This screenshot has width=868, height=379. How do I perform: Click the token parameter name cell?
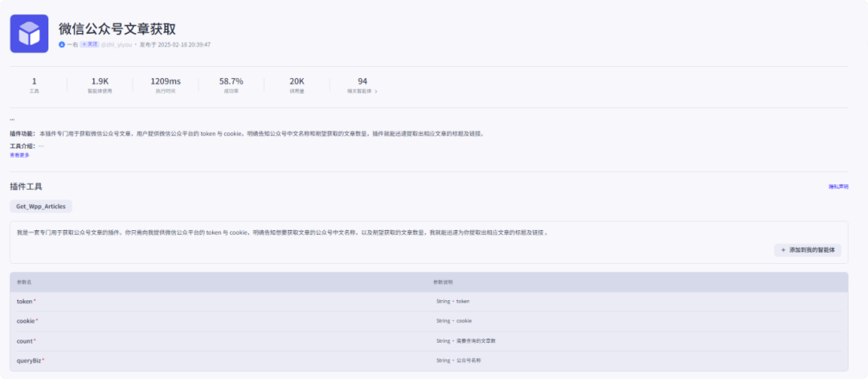27,301
